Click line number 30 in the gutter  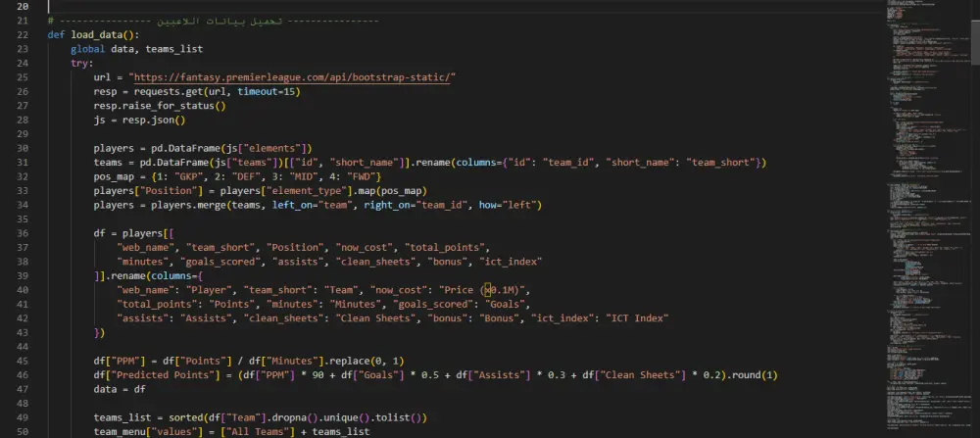tap(24, 149)
